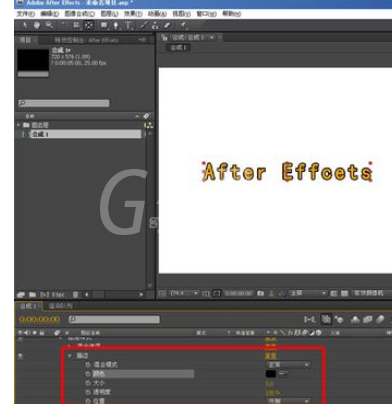Select the Eraser tool
Screen dimensions: 392x404
[167, 25]
